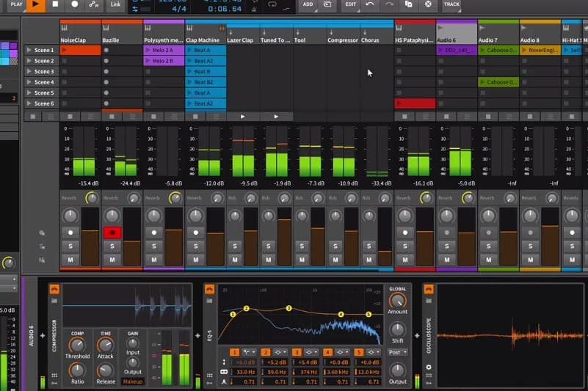Toggle EQ-5 band 3 on or off

(x=297, y=352)
